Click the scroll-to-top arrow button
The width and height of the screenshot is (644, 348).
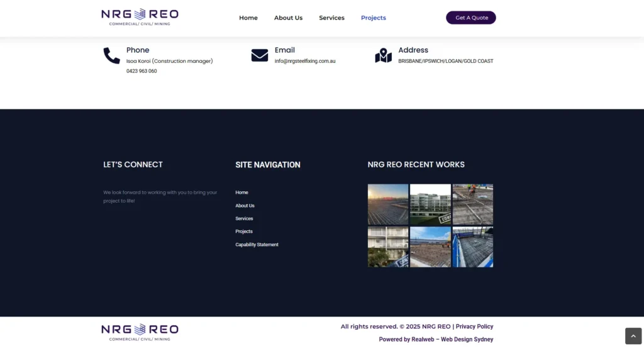coord(633,336)
